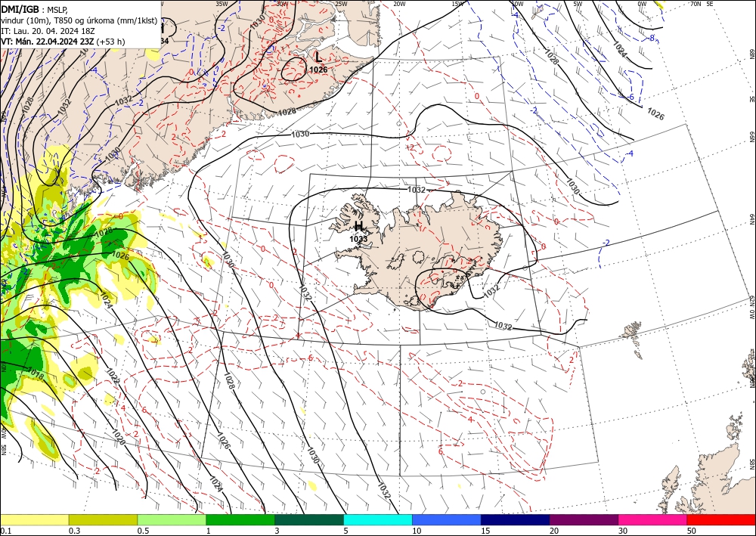Click legend value 20 on the scale bar
Viewport: 756px width, 536px height.
[x=554, y=531]
